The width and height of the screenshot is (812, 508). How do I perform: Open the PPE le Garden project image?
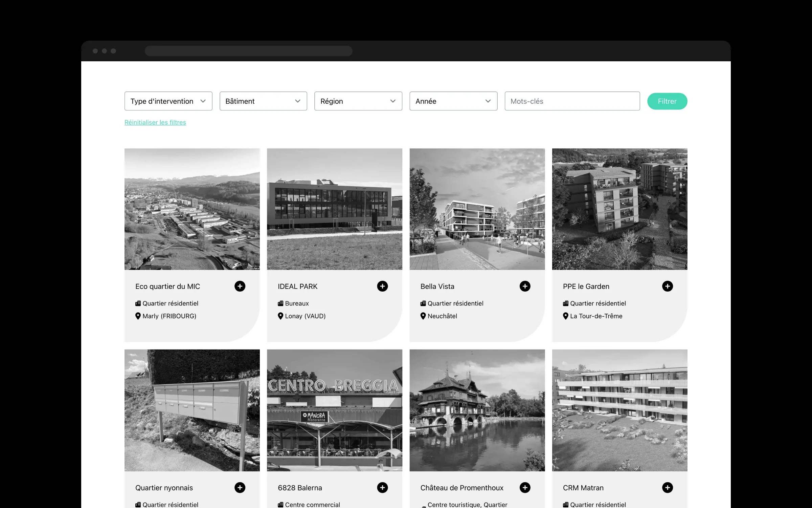pyautogui.click(x=620, y=209)
